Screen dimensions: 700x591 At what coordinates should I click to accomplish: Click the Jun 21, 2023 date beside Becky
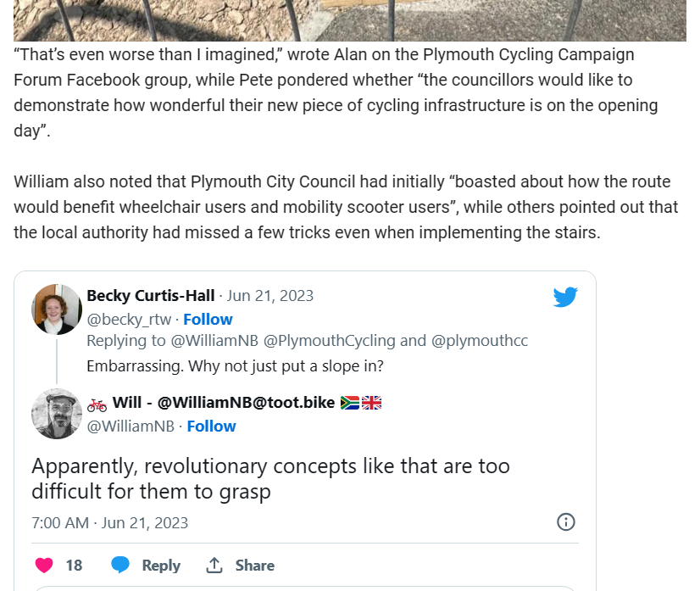(270, 296)
